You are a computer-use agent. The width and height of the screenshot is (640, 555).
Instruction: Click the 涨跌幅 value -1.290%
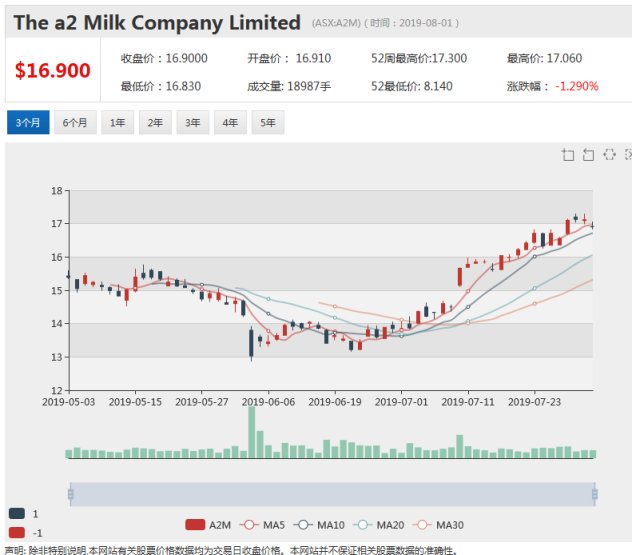[x=577, y=86]
